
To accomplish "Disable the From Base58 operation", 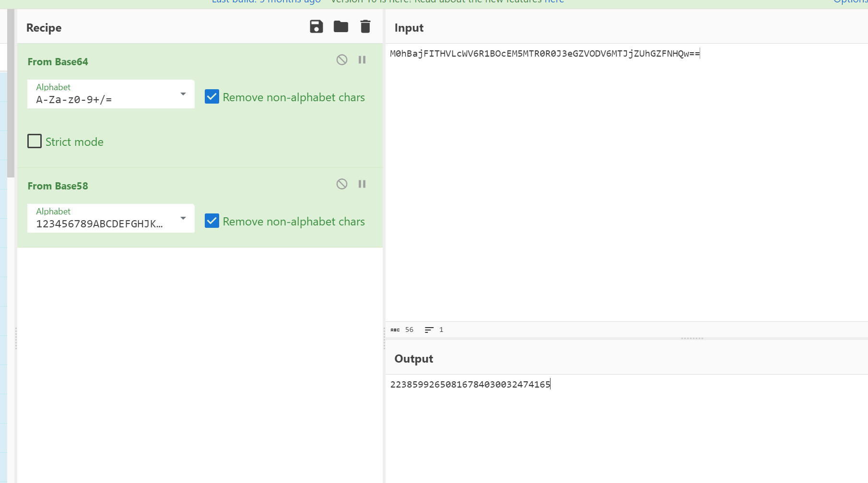I will coord(341,184).
